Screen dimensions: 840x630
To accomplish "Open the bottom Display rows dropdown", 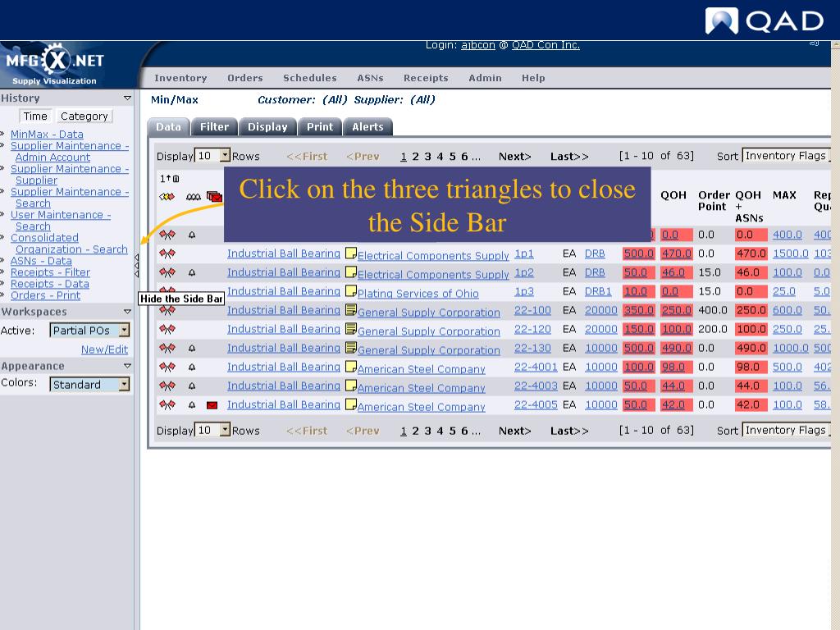I will [x=212, y=430].
